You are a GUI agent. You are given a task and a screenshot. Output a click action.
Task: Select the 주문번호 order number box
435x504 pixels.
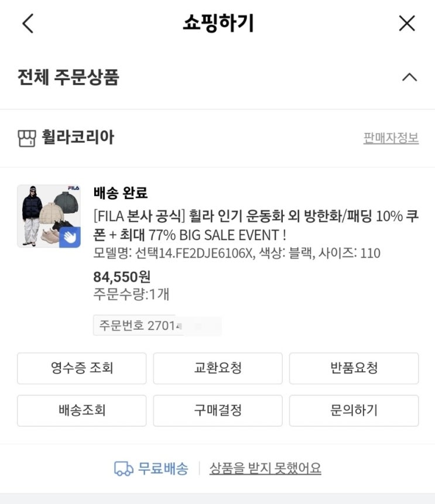tap(157, 325)
